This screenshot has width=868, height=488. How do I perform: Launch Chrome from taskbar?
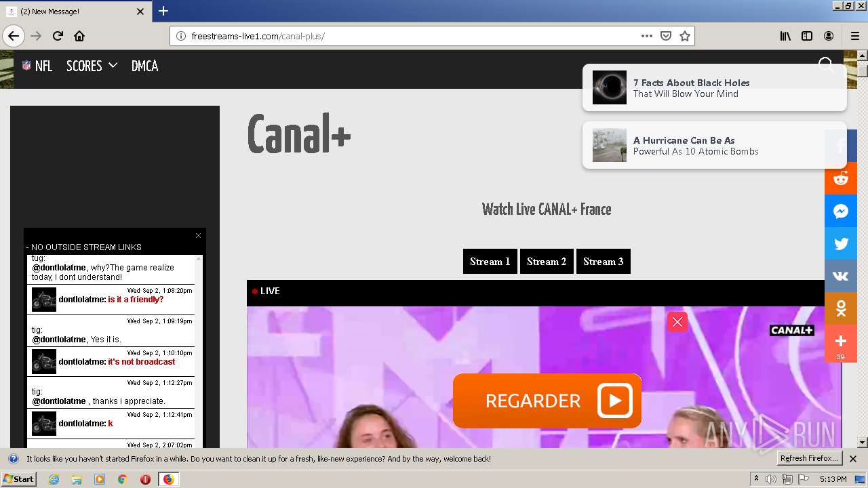pyautogui.click(x=123, y=479)
